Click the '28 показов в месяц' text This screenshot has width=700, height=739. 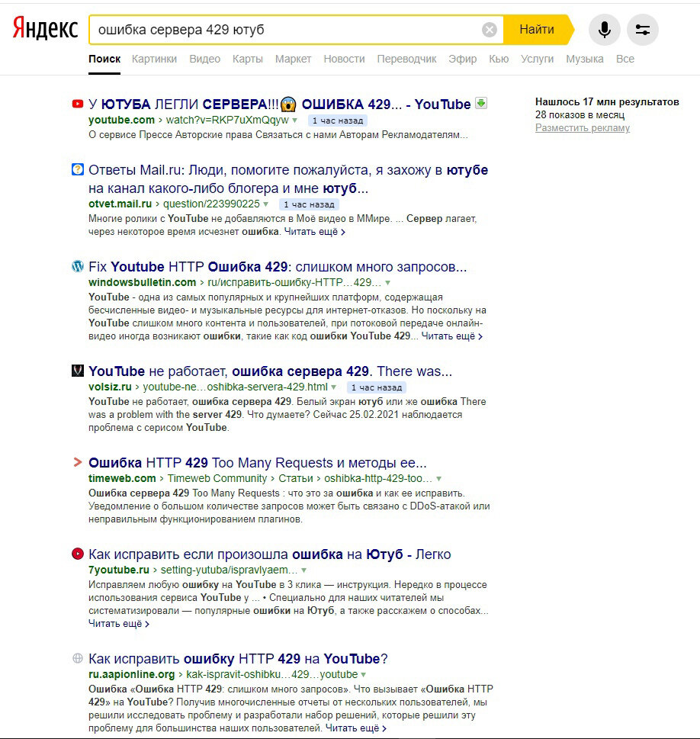(580, 115)
